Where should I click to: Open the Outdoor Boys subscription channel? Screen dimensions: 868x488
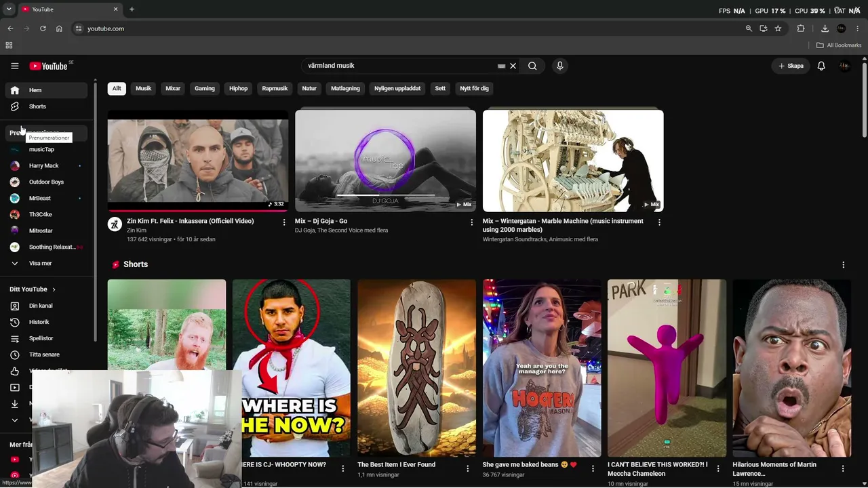coord(47,182)
